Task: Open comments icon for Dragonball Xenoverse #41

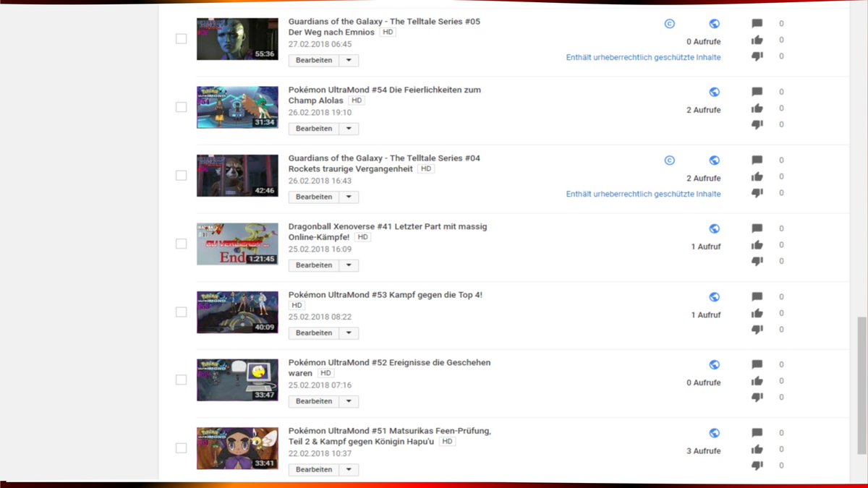Action: pyautogui.click(x=757, y=228)
